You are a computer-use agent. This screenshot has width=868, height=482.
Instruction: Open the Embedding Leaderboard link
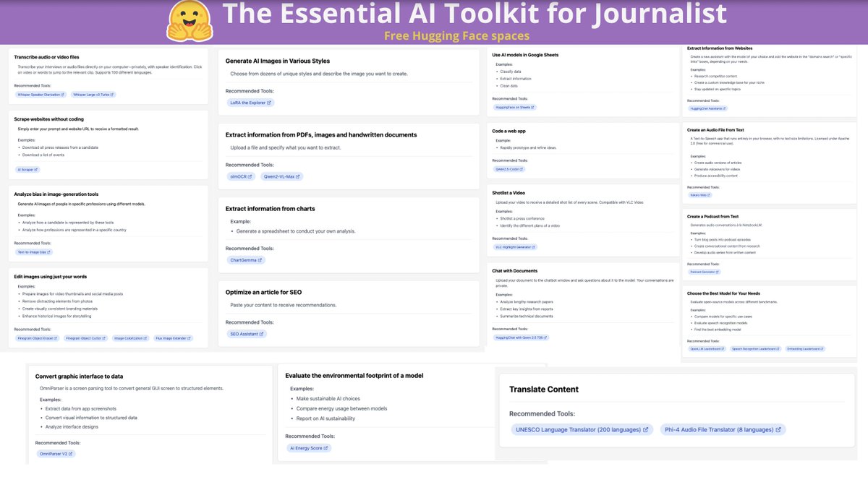tap(805, 348)
